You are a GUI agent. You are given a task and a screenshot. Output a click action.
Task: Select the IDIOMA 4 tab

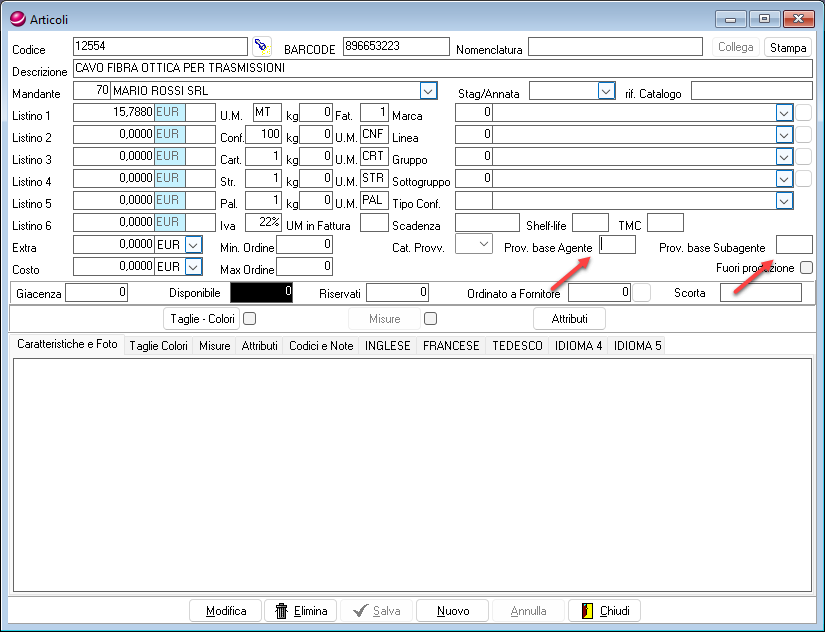578,346
